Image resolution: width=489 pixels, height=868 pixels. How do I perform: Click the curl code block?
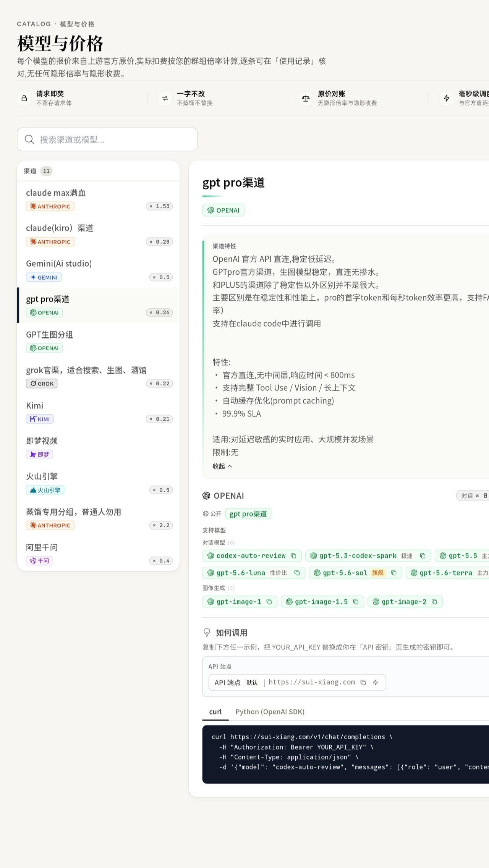tap(346, 755)
